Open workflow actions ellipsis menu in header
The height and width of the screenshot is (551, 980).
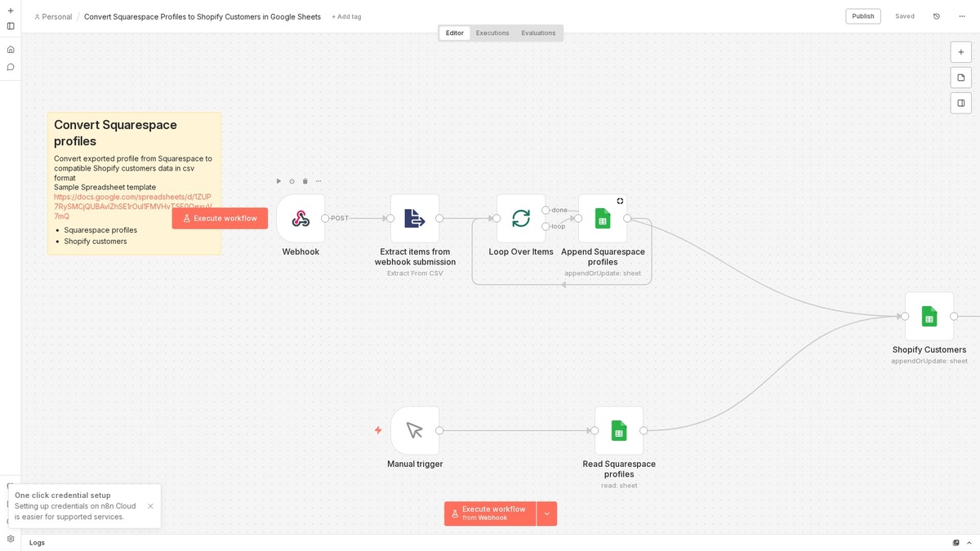(962, 16)
